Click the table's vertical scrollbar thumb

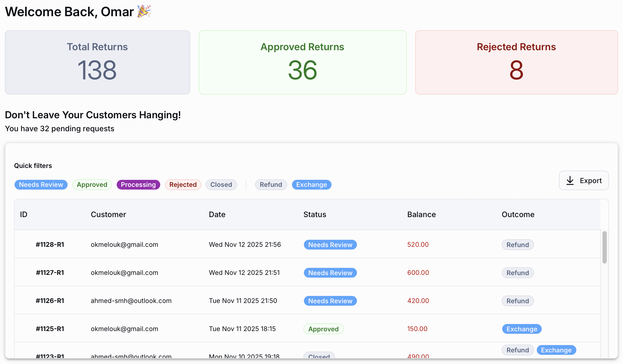pyautogui.click(x=604, y=247)
